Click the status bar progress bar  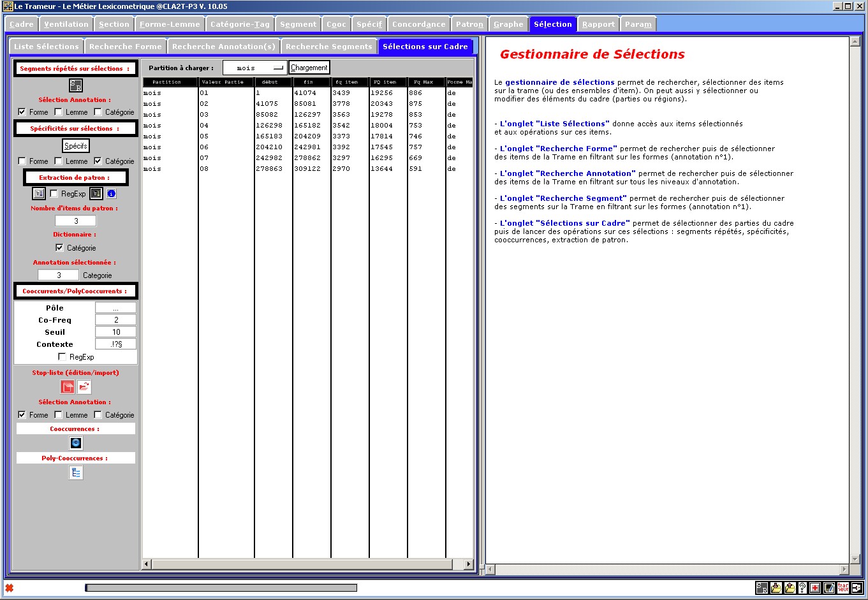point(221,588)
